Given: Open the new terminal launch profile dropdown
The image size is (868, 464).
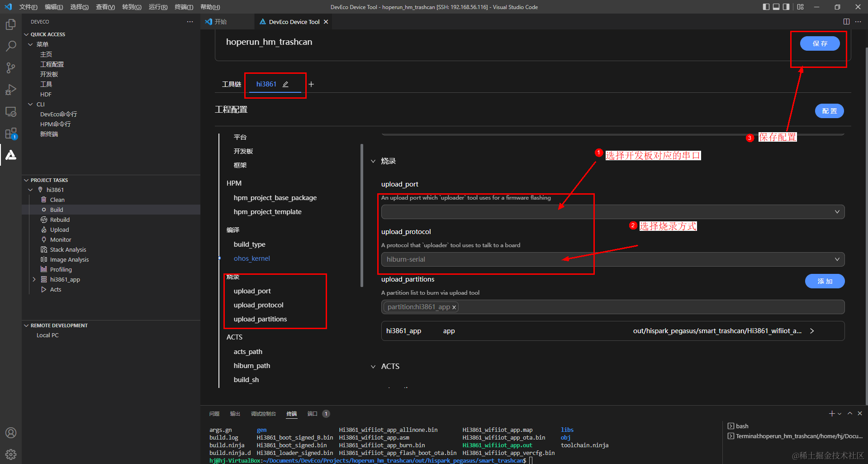Looking at the screenshot, I should (840, 414).
